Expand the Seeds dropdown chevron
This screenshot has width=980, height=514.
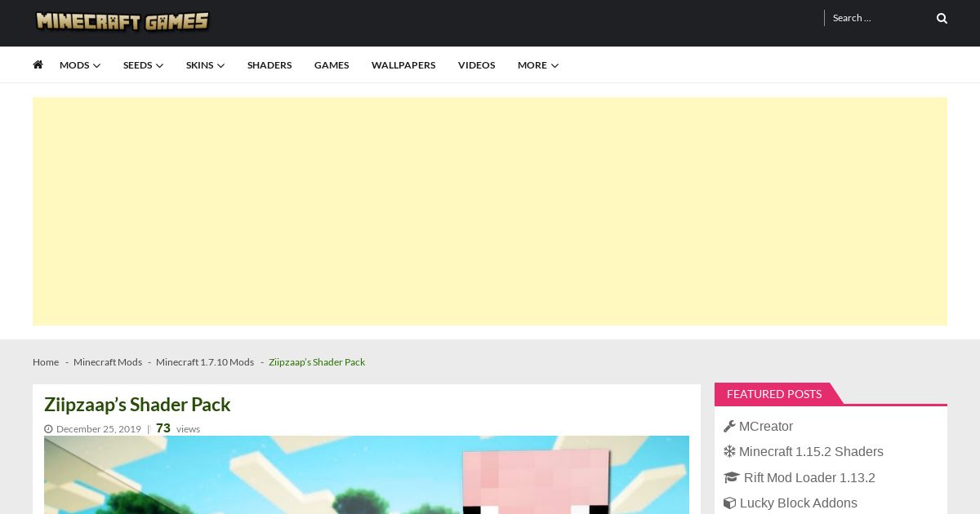coord(159,65)
